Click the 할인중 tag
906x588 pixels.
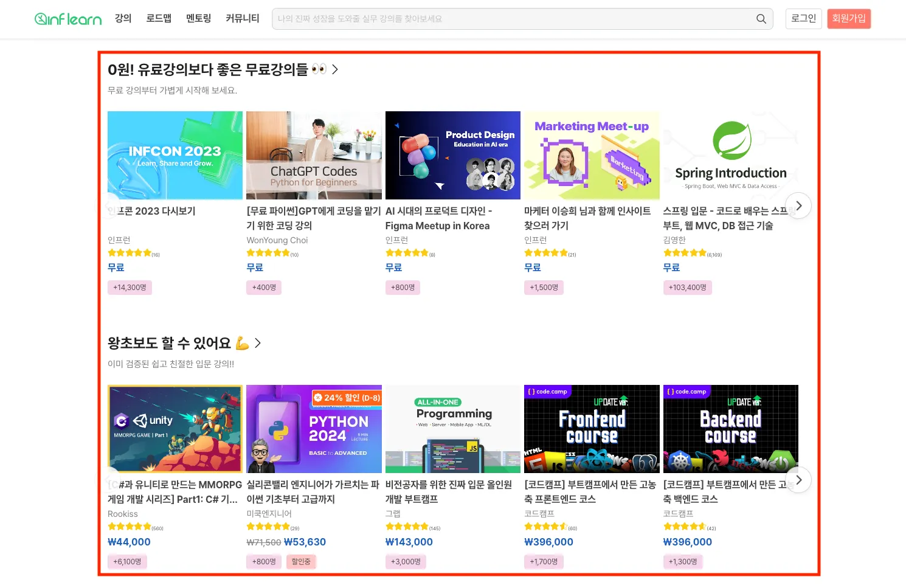pos(301,562)
